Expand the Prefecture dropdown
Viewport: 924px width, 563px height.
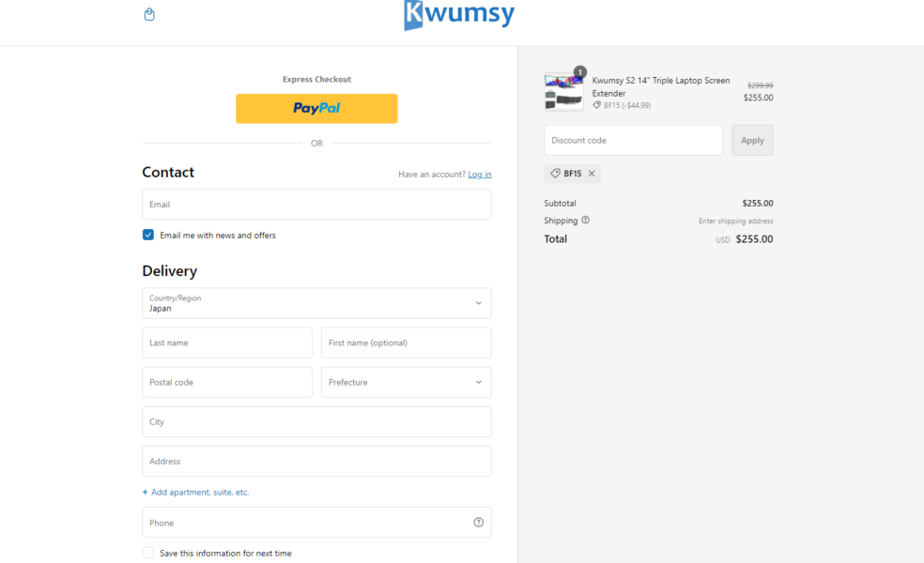406,382
